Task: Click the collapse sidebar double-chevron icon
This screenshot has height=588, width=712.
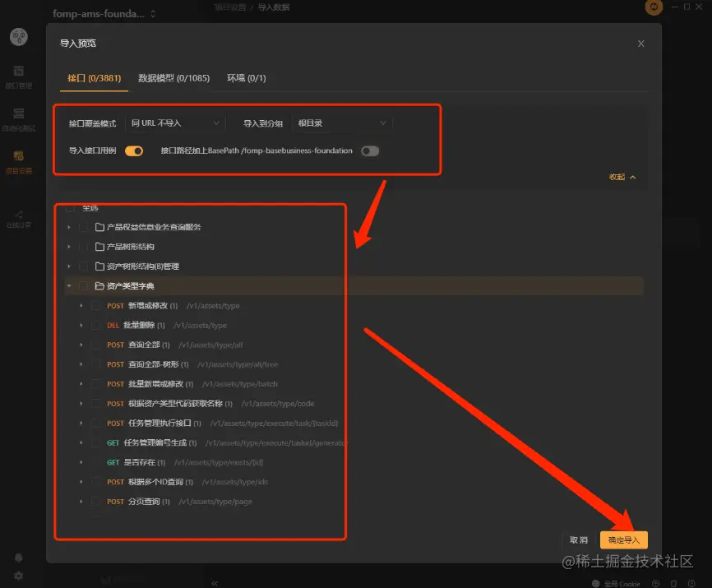Action: pyautogui.click(x=215, y=583)
